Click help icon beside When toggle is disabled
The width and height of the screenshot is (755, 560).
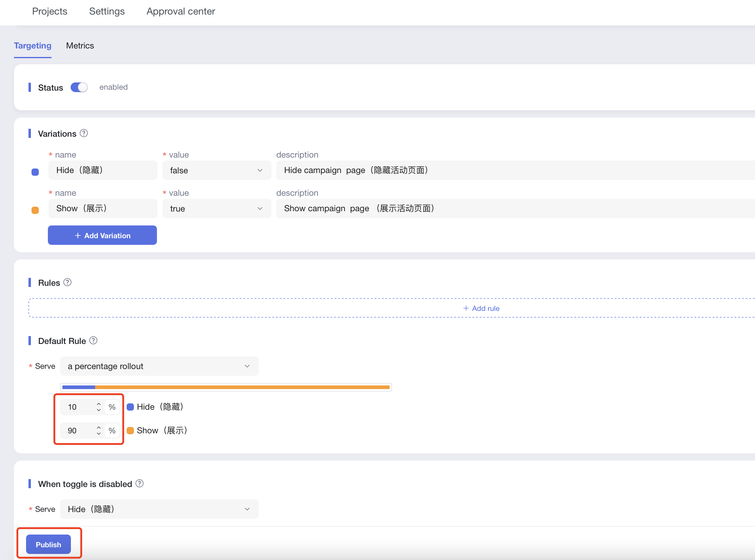(139, 483)
